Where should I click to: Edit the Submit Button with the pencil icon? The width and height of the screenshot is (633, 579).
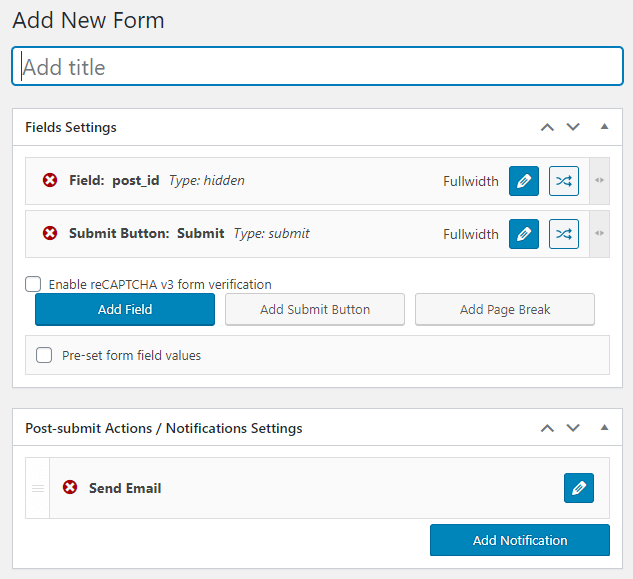[x=524, y=234]
